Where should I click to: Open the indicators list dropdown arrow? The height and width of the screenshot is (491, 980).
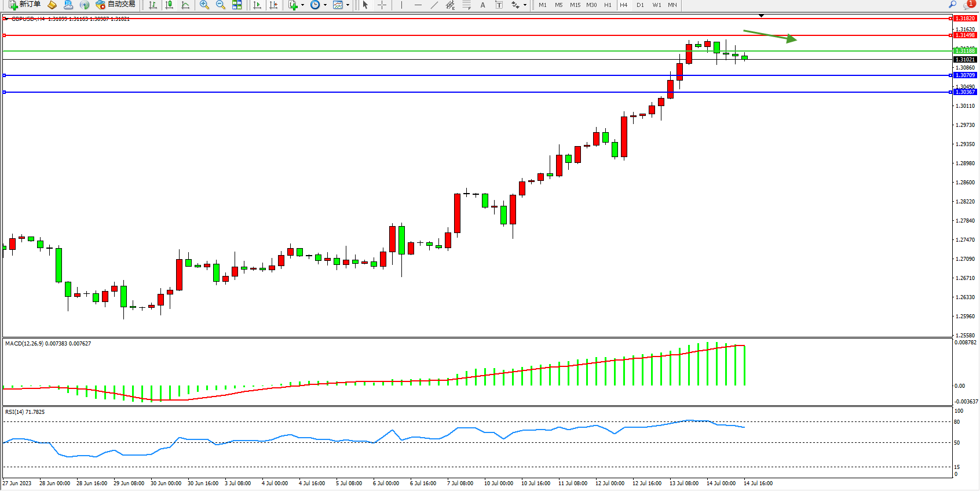point(302,5)
